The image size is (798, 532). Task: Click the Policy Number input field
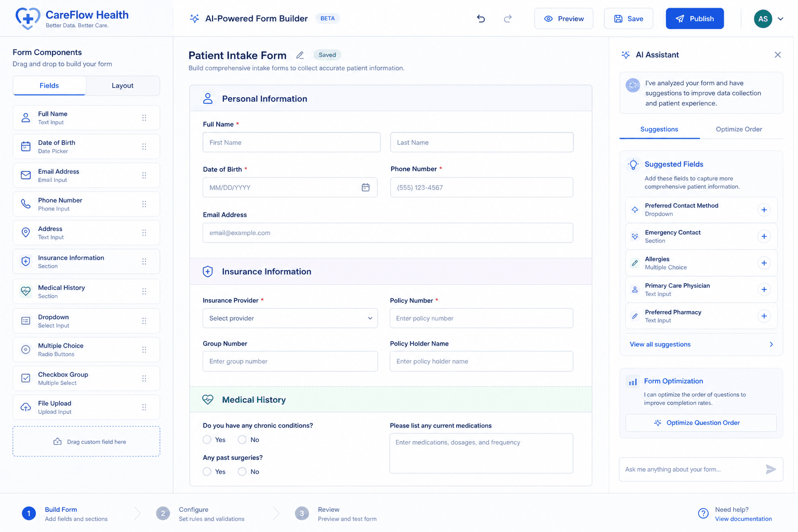click(x=482, y=318)
